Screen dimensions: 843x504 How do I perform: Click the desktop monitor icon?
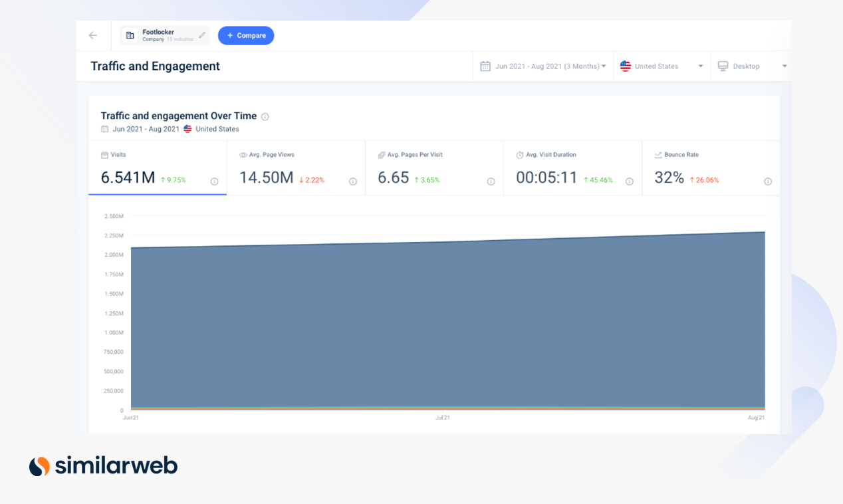[x=723, y=66]
